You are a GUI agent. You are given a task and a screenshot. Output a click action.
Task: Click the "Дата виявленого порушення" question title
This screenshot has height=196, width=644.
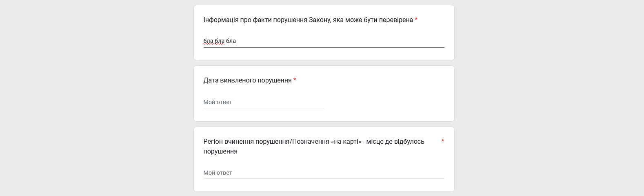coord(247,80)
